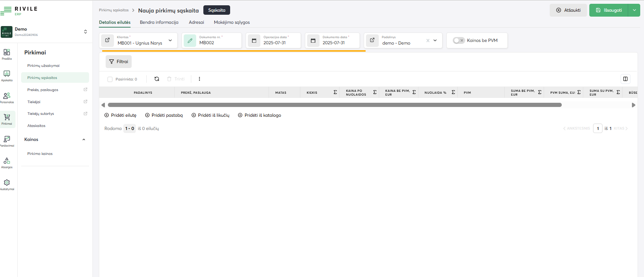Image resolution: width=644 pixels, height=277 pixels.
Task: Collapse the Kainos sidebar section
Action: [84, 139]
